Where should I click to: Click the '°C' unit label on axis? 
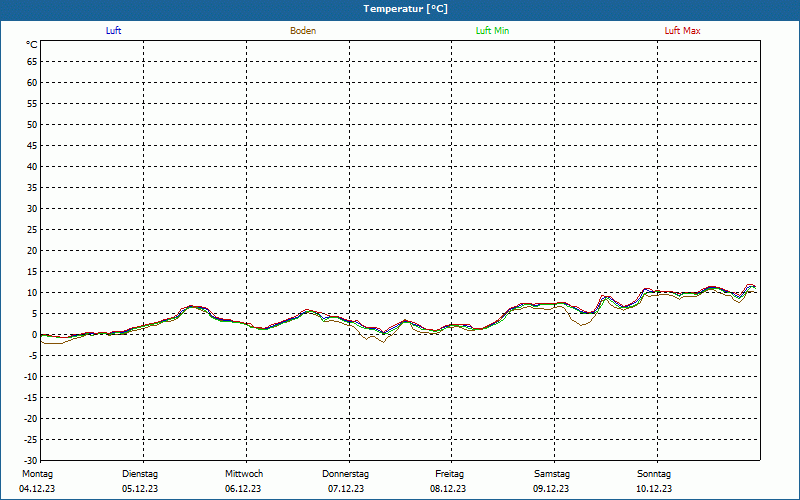(x=32, y=45)
